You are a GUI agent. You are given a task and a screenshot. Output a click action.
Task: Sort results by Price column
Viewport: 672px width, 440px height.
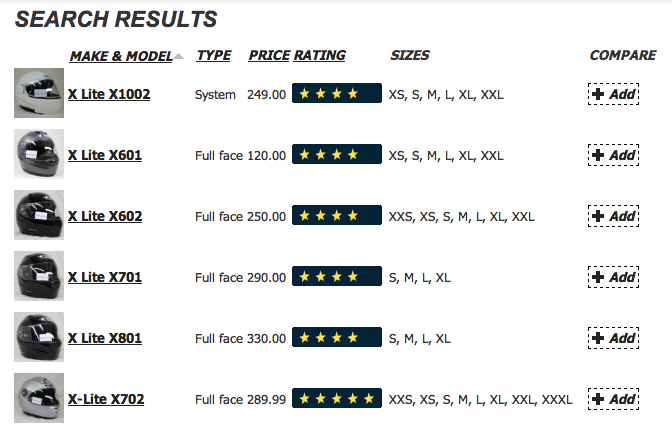[269, 55]
